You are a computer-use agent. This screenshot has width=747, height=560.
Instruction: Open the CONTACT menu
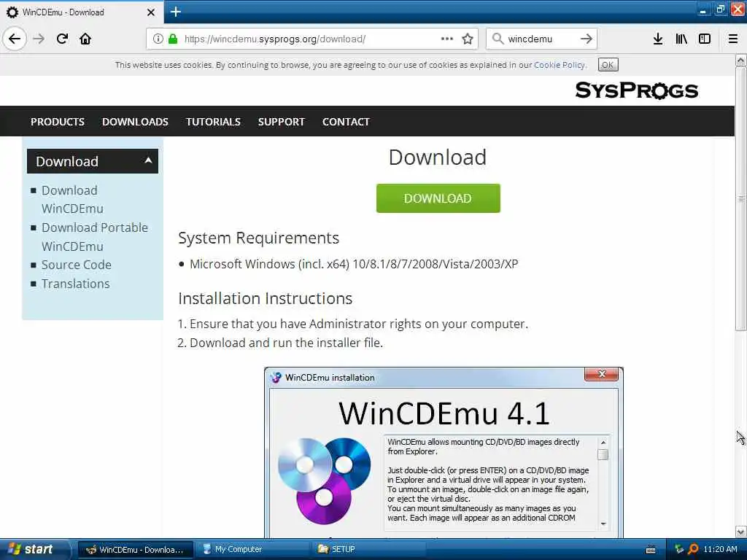tap(346, 122)
